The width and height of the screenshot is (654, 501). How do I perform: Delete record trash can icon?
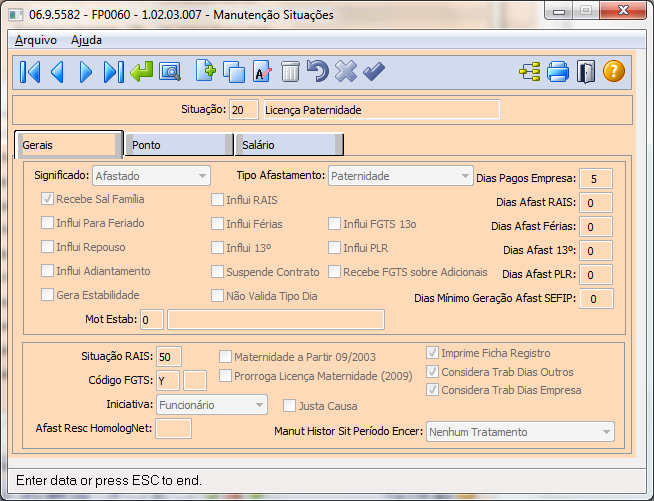click(x=290, y=72)
